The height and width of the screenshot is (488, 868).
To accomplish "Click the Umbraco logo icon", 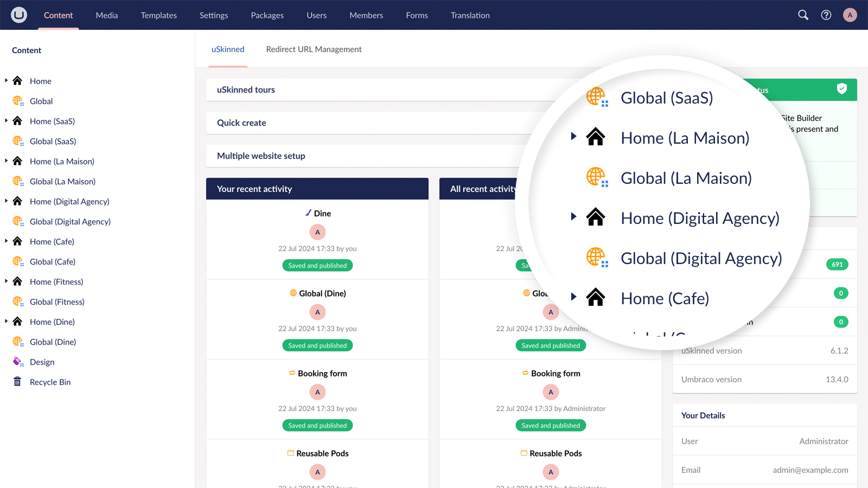I will pos(19,15).
